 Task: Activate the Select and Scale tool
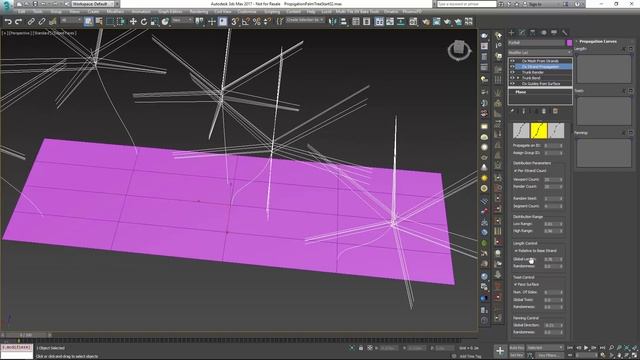click(154, 22)
